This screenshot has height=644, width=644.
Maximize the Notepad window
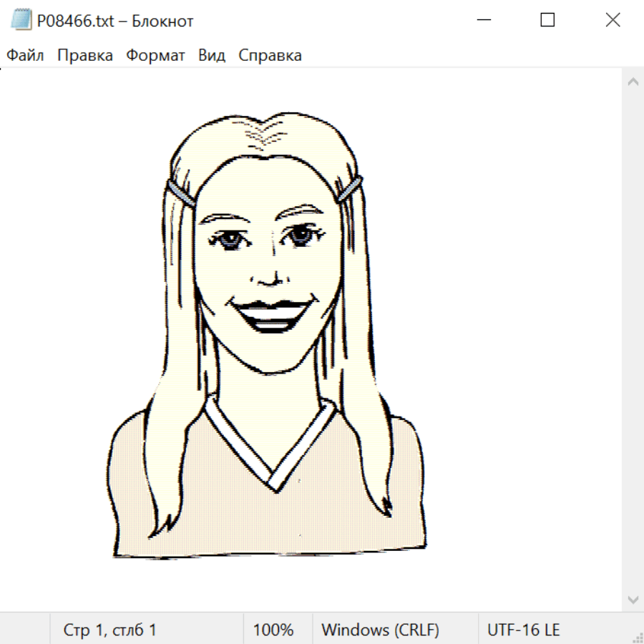pos(547,21)
